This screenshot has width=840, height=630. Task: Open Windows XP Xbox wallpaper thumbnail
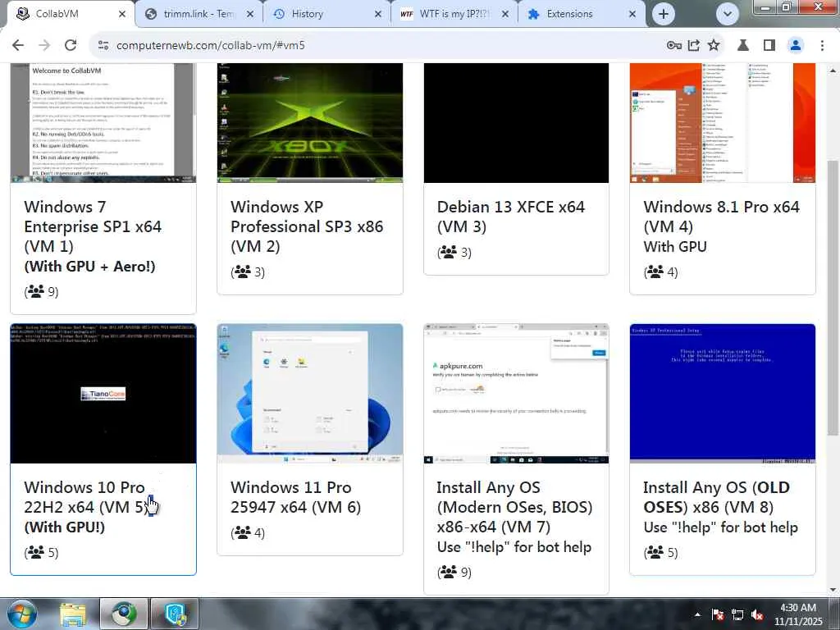point(310,123)
